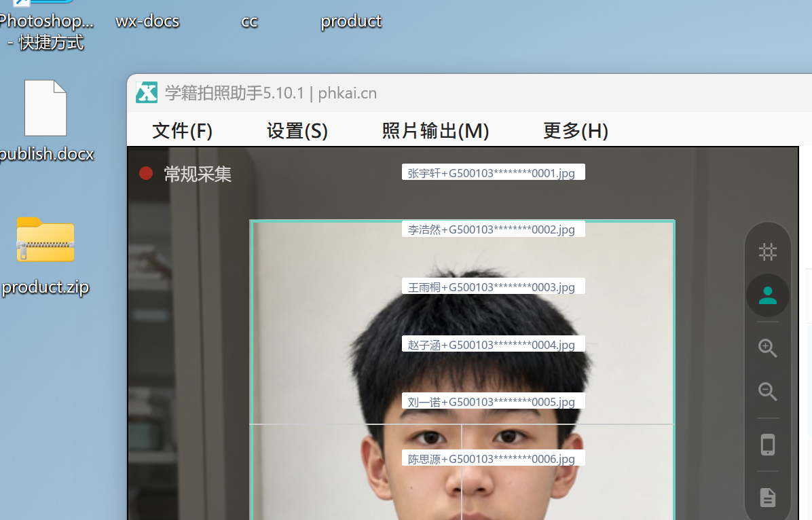Image resolution: width=812 pixels, height=520 pixels.
Task: Click the mobile phone icon
Action: pyautogui.click(x=767, y=445)
